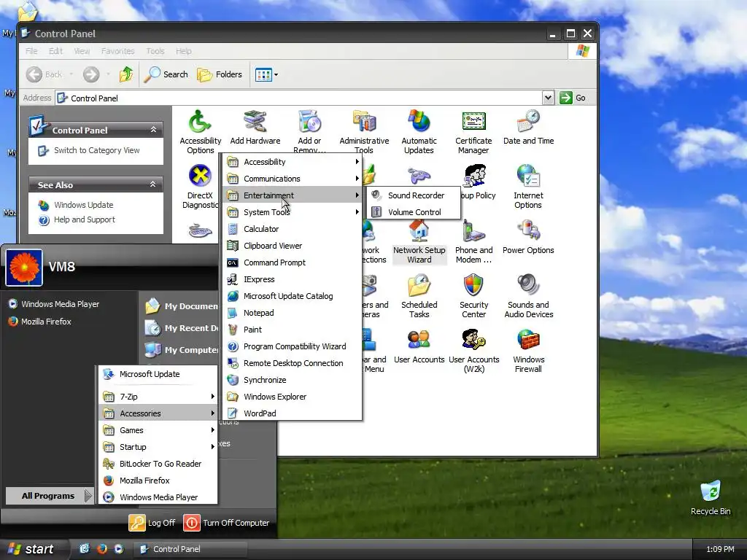Open DirectX Diagnostic icon
The width and height of the screenshot is (747, 560).
[200, 187]
